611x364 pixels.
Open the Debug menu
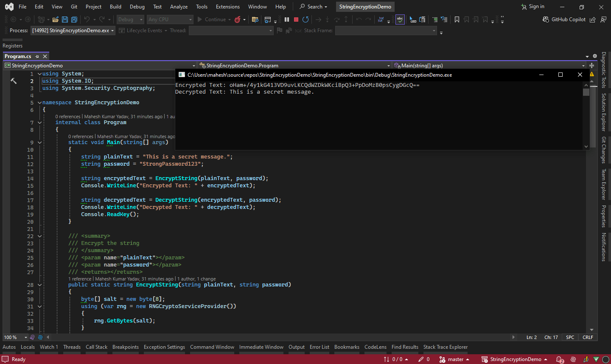pyautogui.click(x=137, y=7)
